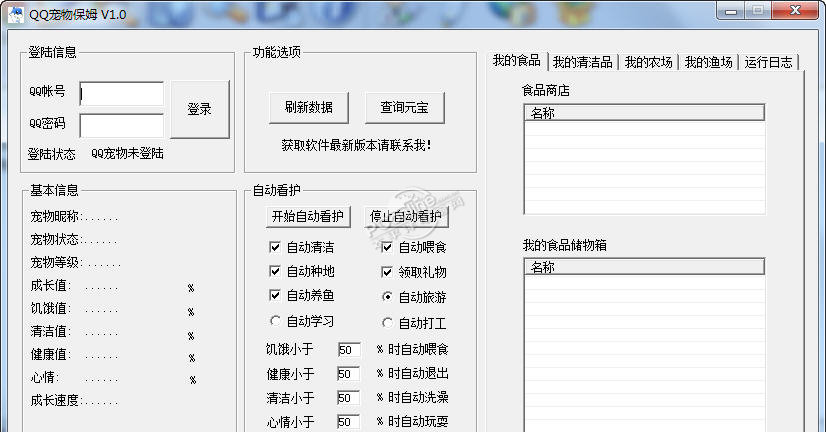Click the 名称 column header in 我的食品储物箱
This screenshot has width=826, height=432.
click(x=644, y=267)
